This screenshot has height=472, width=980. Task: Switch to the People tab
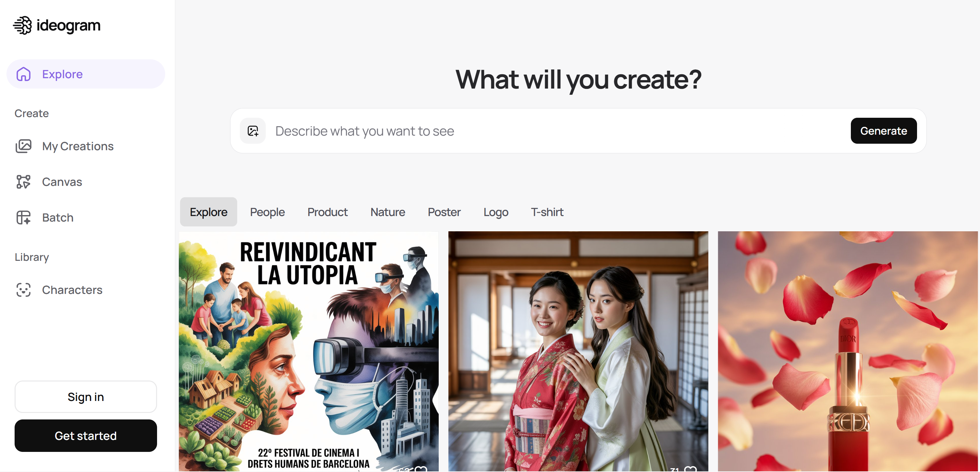click(267, 212)
